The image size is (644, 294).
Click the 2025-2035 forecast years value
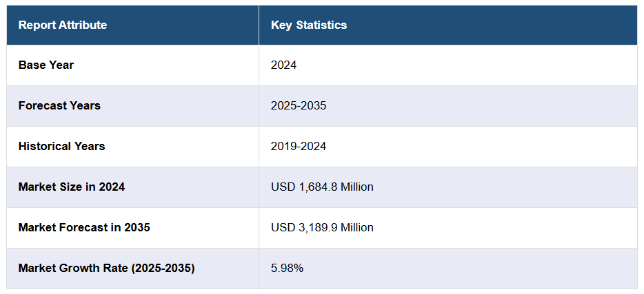coord(299,106)
